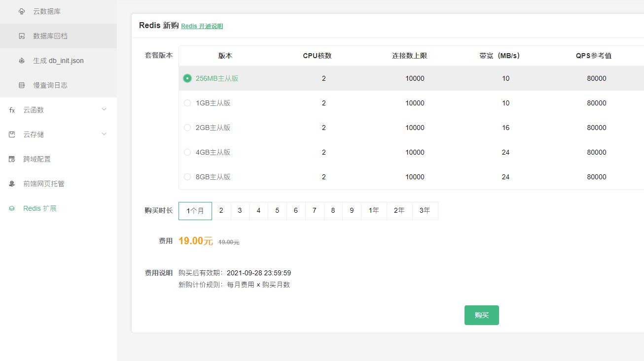Choose 6 months purchase duration

pyautogui.click(x=296, y=211)
